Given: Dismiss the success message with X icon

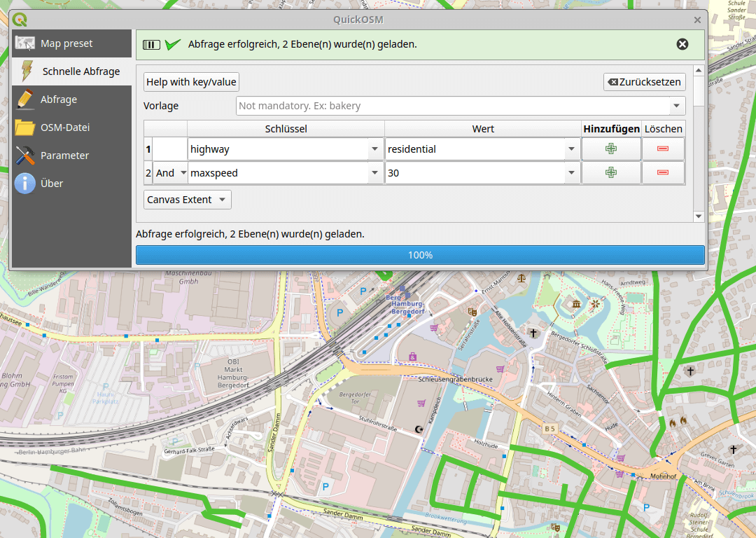Looking at the screenshot, I should pyautogui.click(x=682, y=44).
